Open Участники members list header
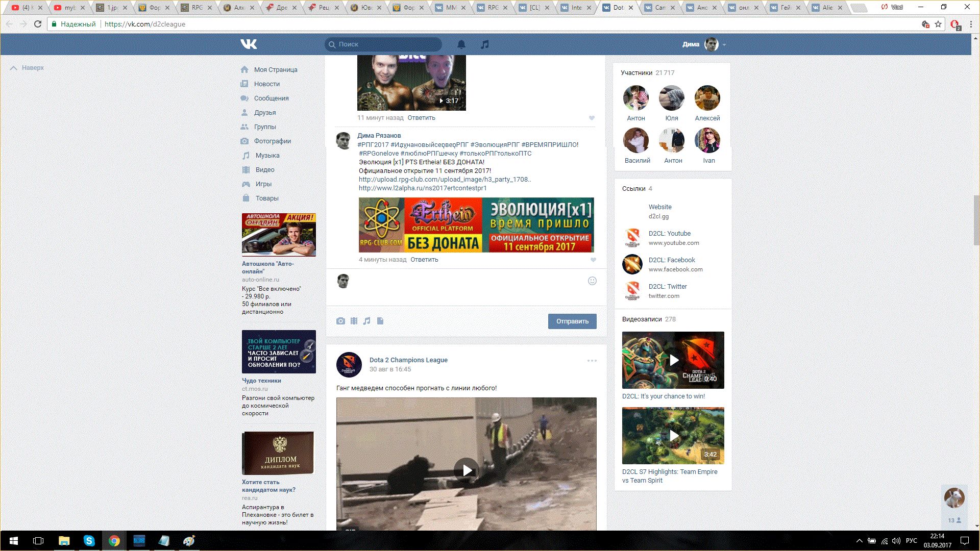 point(647,73)
